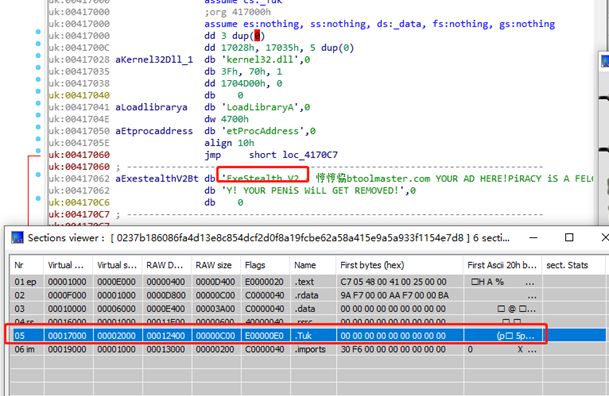The height and width of the screenshot is (396, 609).
Task: Sort by the Virtual size column header
Action: point(117,265)
